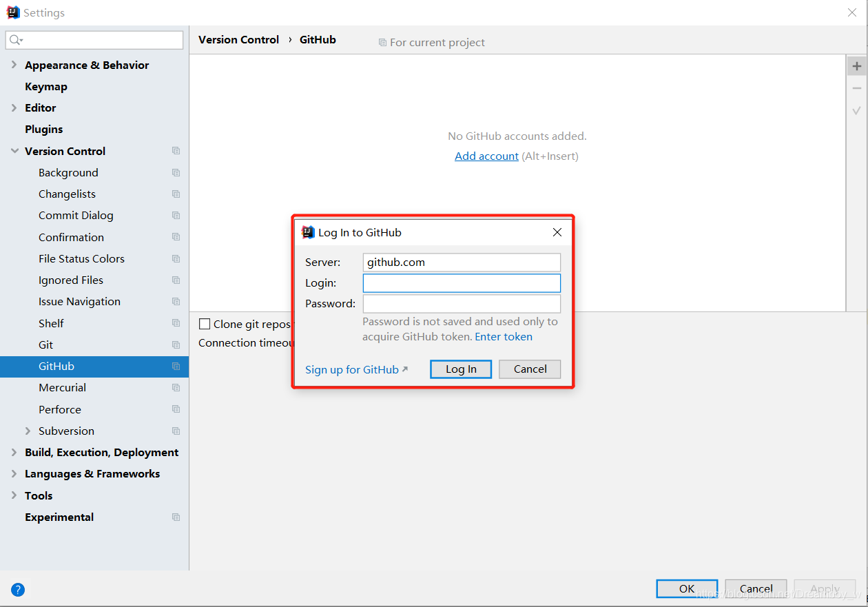The height and width of the screenshot is (607, 868).
Task: Click the project-level icon next to Subversion
Action: [x=176, y=431]
